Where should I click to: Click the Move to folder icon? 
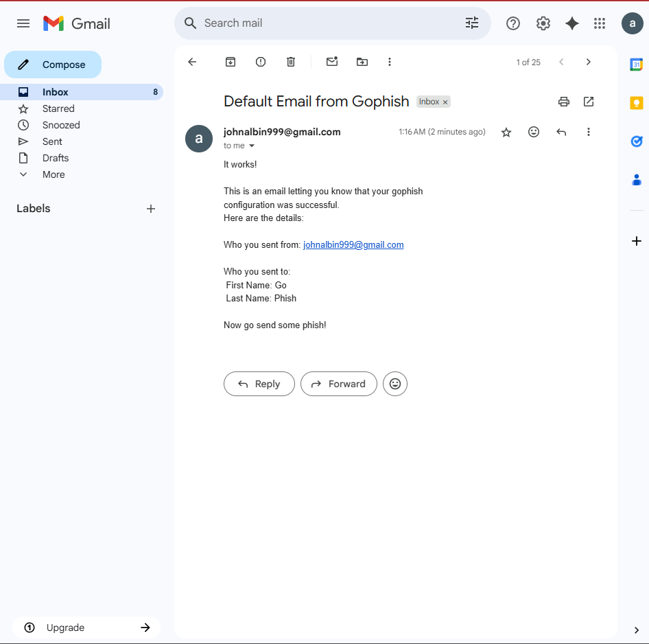(x=362, y=62)
